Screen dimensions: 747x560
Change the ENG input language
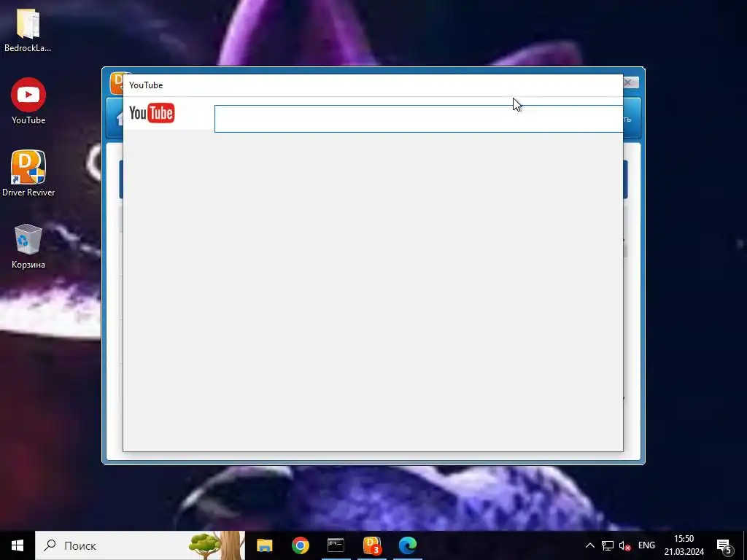646,545
